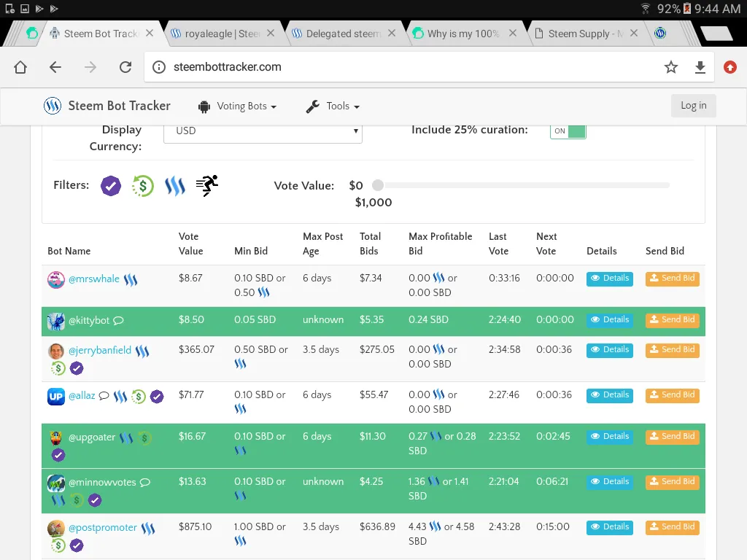Viewport: 747px width, 560px height.
Task: Click the download arrow icon in toolbar
Action: click(700, 67)
